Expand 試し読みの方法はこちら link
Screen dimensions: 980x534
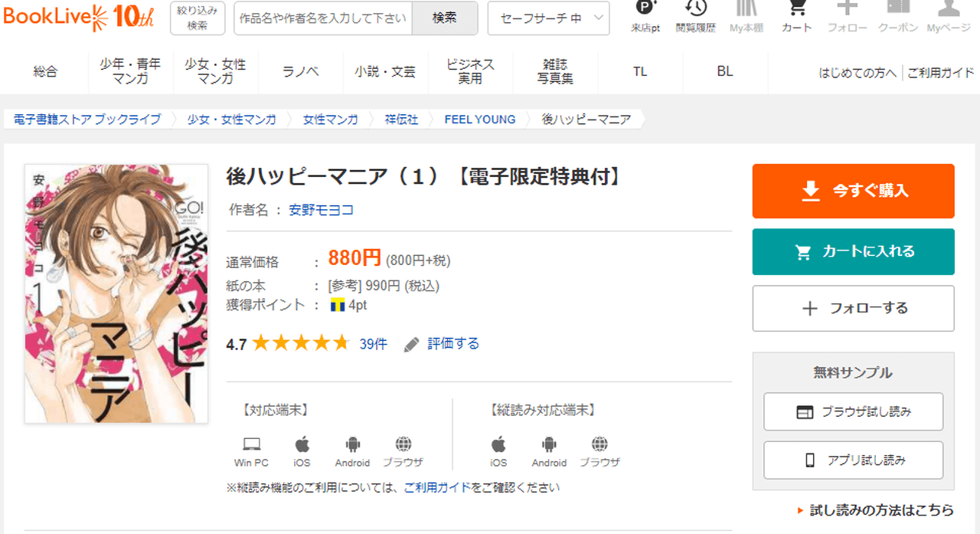click(x=881, y=509)
